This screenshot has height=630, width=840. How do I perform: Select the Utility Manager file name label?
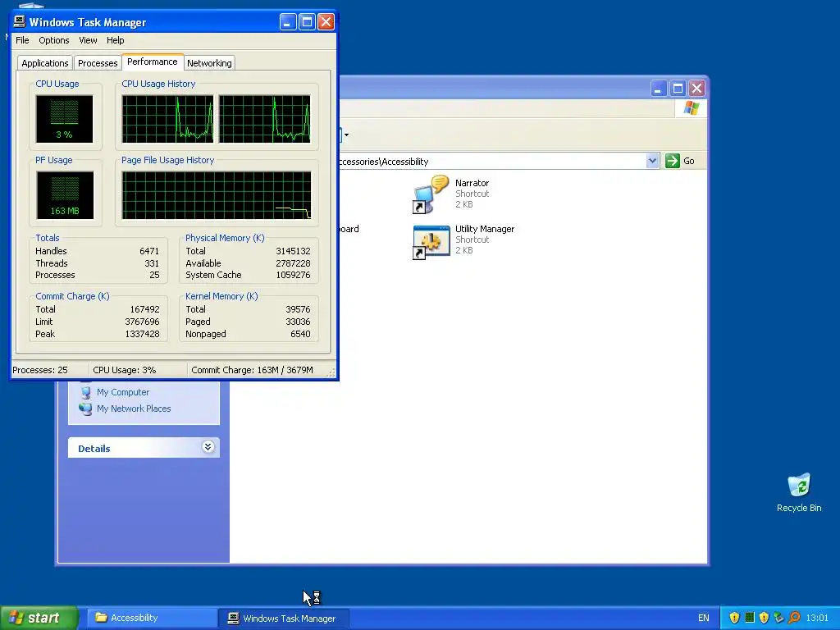pos(485,230)
